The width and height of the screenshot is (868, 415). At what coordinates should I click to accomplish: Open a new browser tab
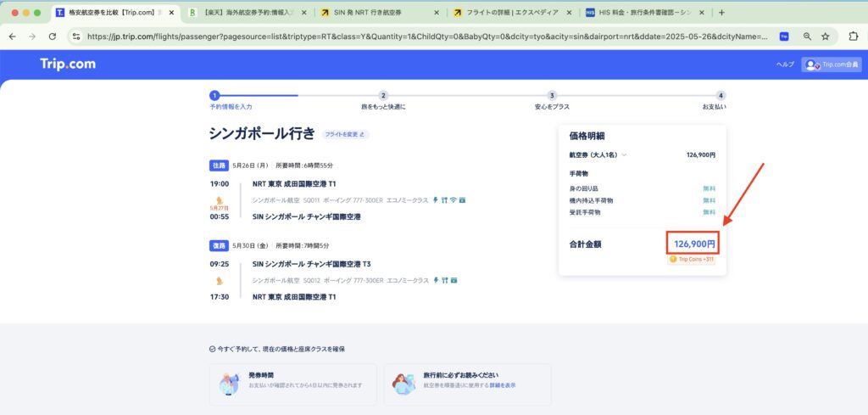point(721,12)
